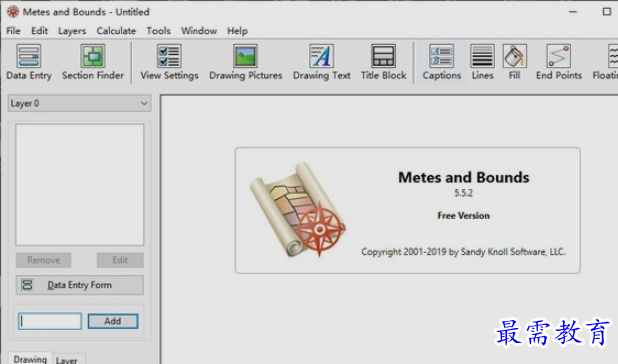This screenshot has width=618, height=364.
Task: Click the Edit button below the list
Action: tap(120, 260)
